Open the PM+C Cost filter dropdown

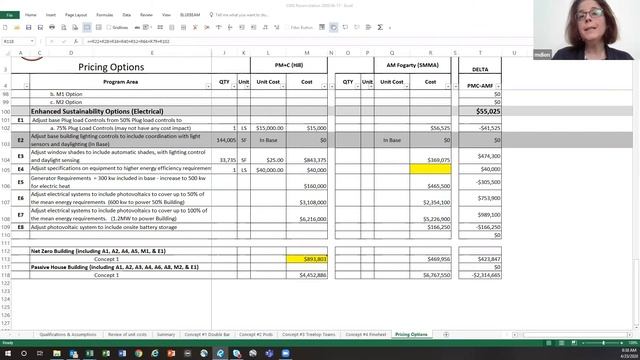tap(324, 86)
